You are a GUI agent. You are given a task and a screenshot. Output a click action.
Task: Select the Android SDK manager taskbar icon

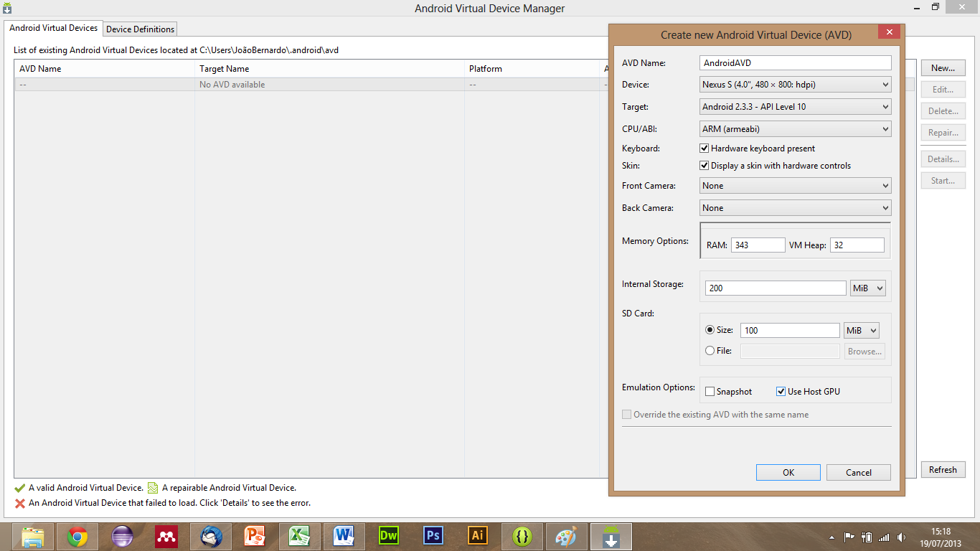point(611,536)
